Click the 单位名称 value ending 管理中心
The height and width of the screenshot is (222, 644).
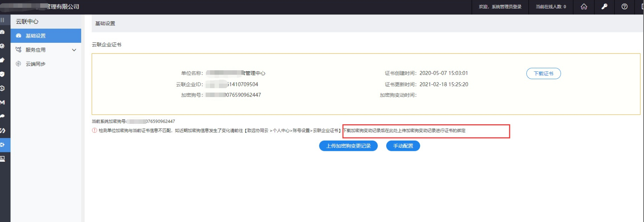235,73
